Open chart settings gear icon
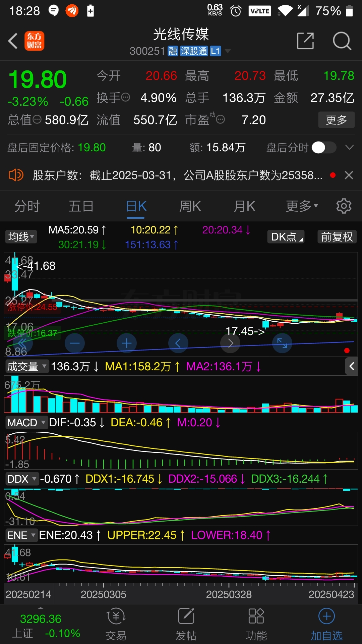The height and width of the screenshot is (644, 362). 344,206
